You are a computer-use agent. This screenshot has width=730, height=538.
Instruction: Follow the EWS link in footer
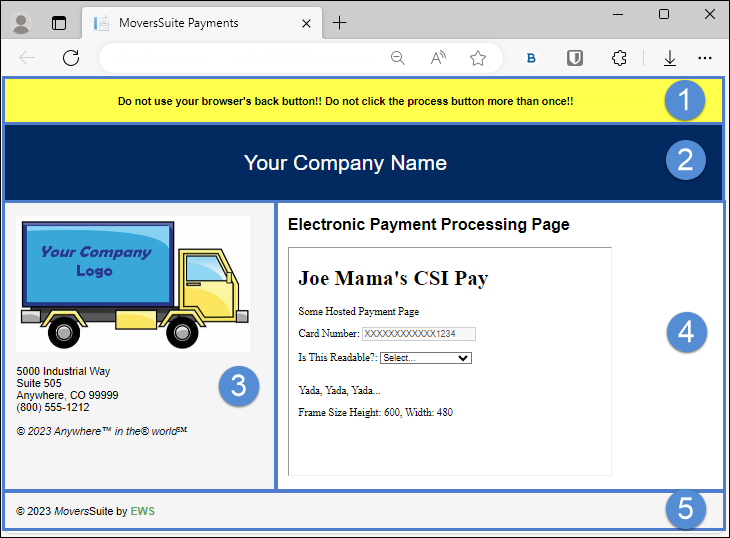[x=142, y=511]
